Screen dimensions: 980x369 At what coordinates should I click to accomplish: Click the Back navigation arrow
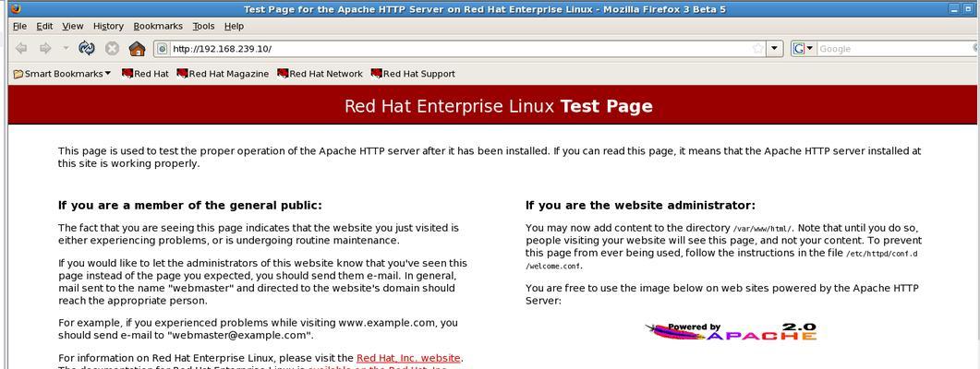(21, 49)
